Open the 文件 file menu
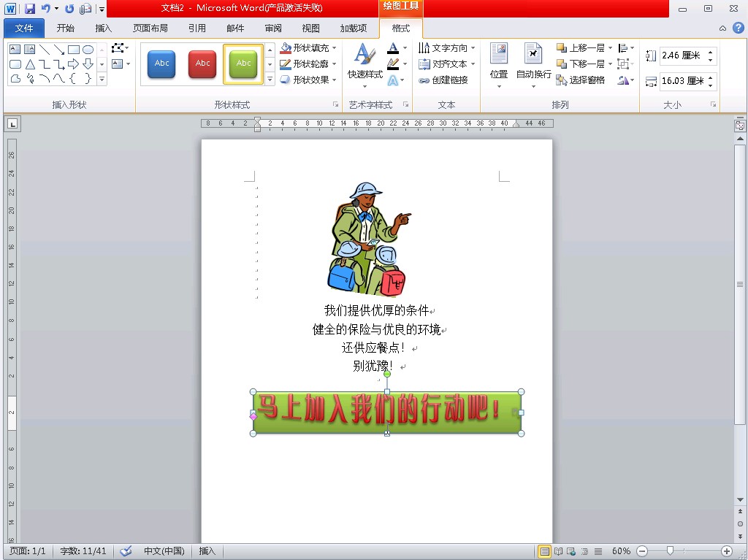 (x=24, y=28)
